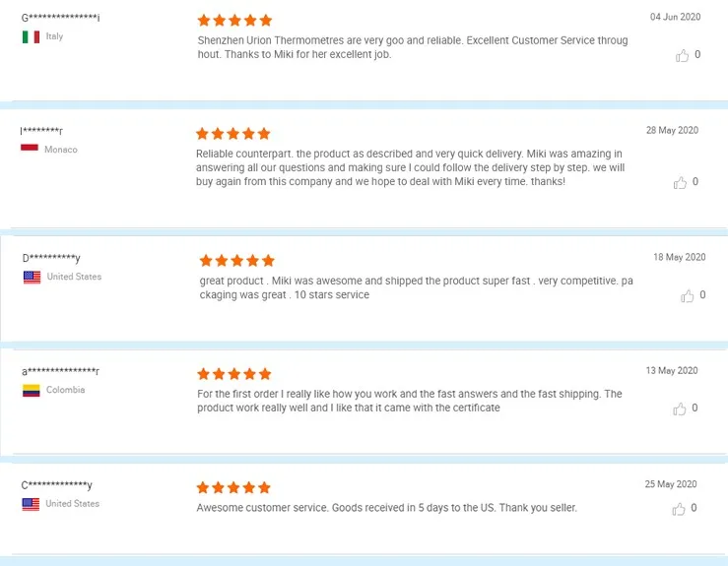
Task: Click the 04 Jun 2020 review date
Action: pyautogui.click(x=675, y=17)
